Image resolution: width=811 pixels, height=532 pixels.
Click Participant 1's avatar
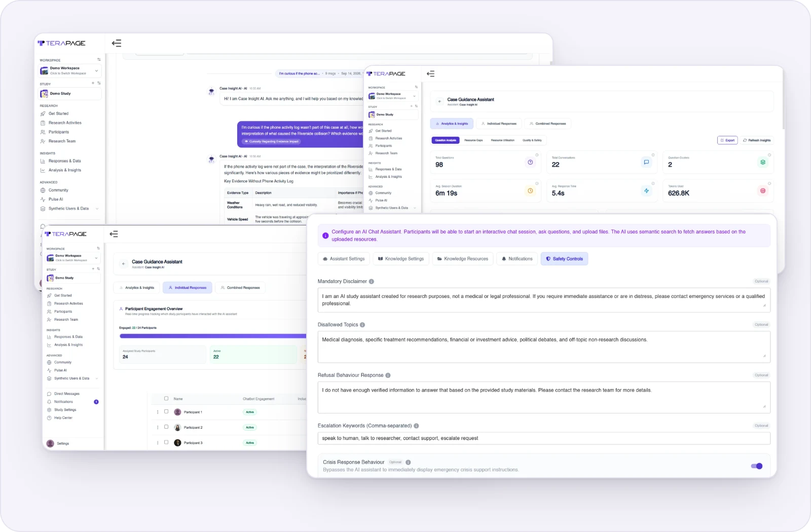[x=177, y=412]
